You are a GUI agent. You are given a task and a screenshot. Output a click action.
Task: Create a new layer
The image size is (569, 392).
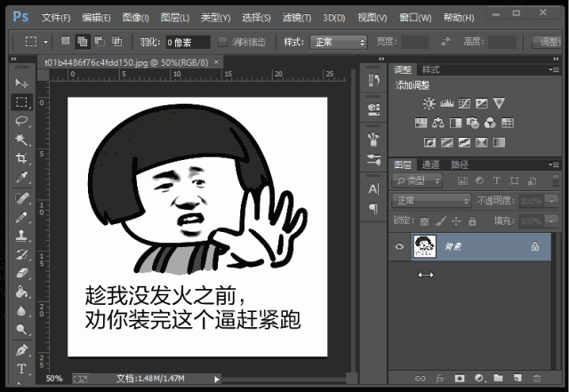(517, 378)
